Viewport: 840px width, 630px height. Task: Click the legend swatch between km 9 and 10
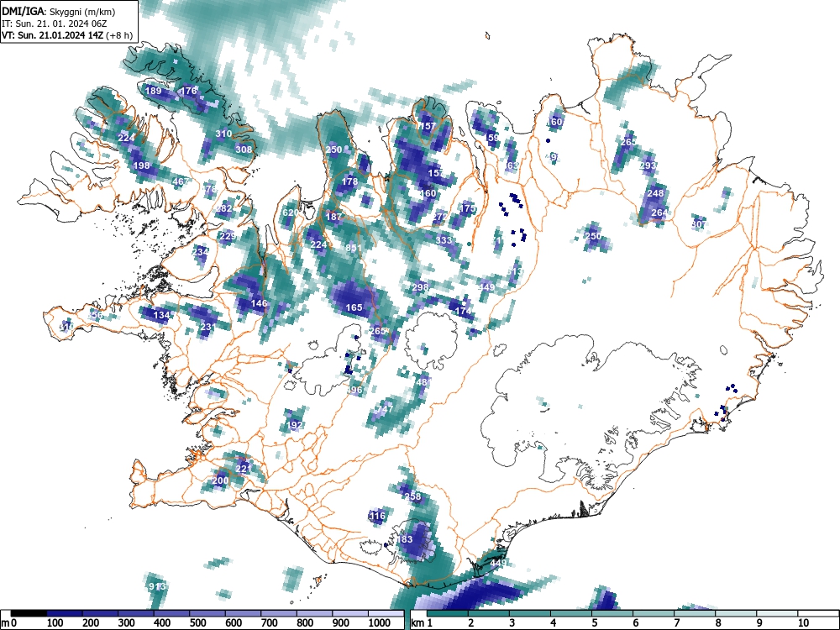[777, 613]
